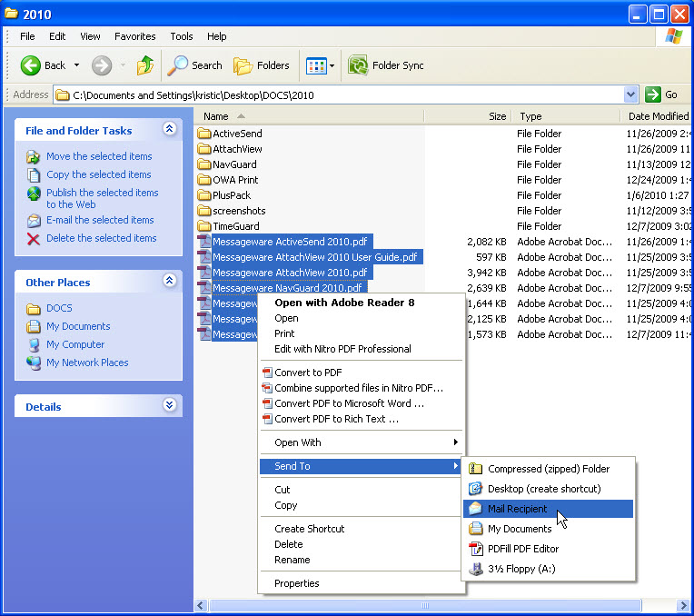Image resolution: width=694 pixels, height=616 pixels.
Task: Click the Desktop (create shortcut) icon
Action: pos(475,489)
